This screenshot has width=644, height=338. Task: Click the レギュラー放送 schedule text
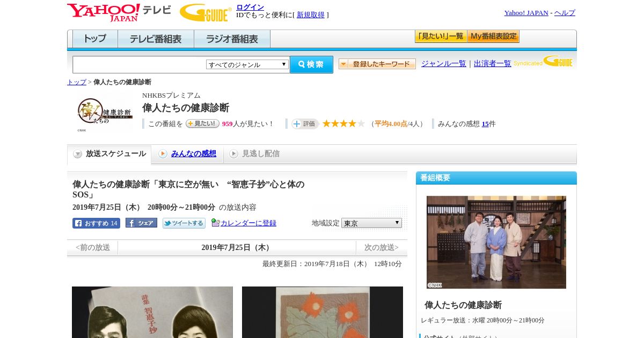482,320
